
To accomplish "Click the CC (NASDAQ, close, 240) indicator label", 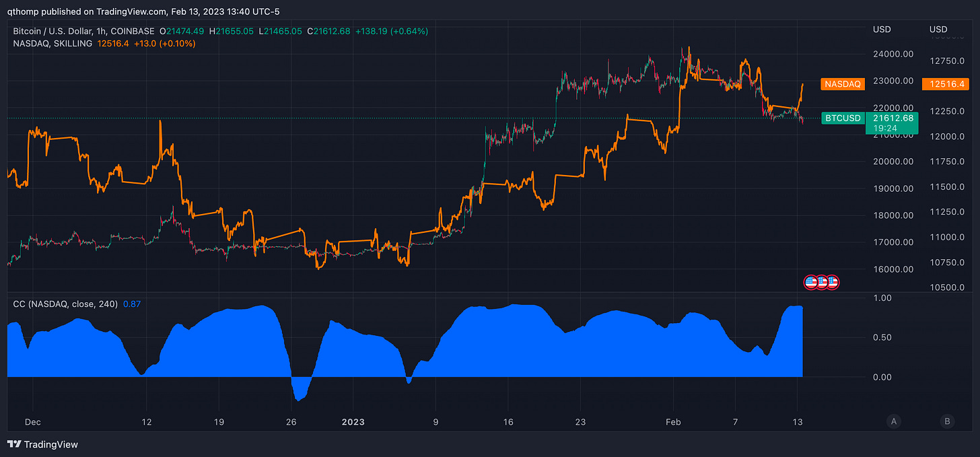I will (x=65, y=304).
